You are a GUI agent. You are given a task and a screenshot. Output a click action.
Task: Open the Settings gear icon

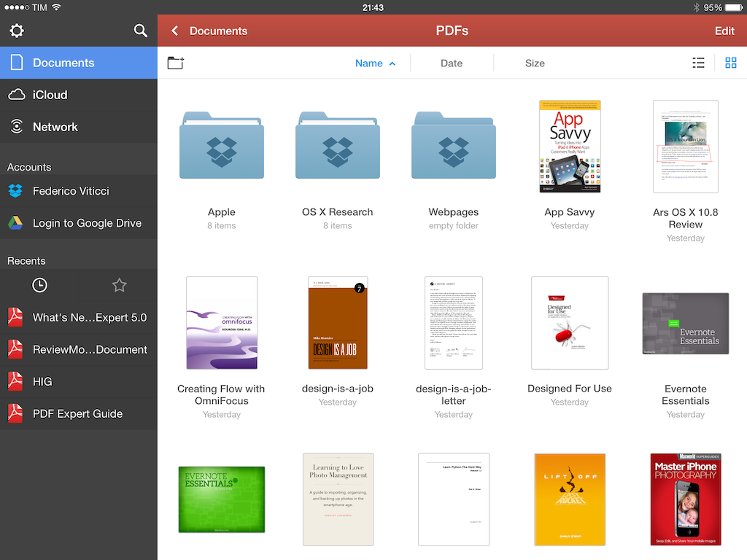[16, 31]
